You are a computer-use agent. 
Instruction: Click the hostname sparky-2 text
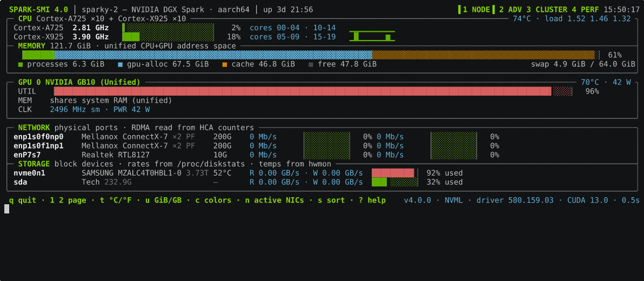point(100,9)
